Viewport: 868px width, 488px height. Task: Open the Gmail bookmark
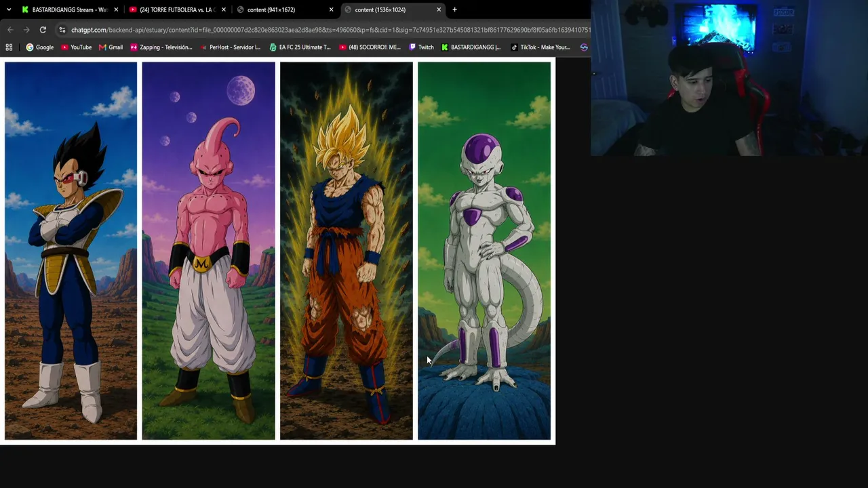111,47
